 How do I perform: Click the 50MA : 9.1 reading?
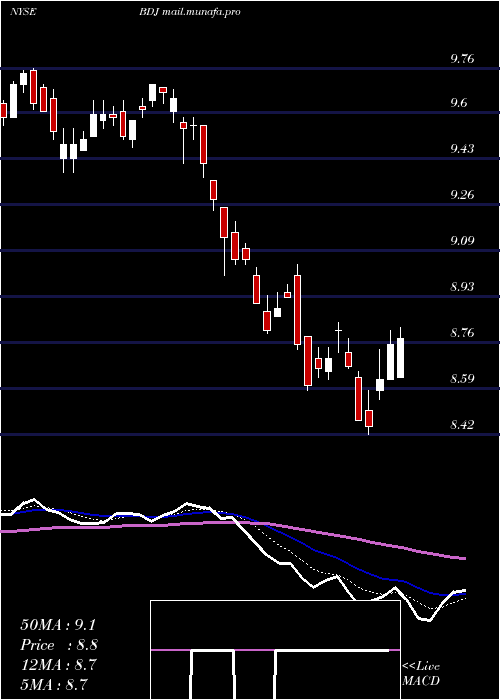[58, 625]
